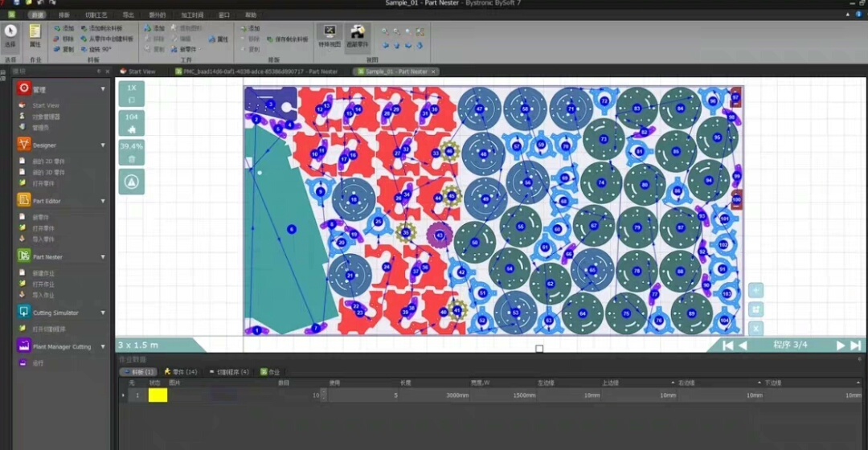Toggle the 追踪零件 view button

(357, 33)
